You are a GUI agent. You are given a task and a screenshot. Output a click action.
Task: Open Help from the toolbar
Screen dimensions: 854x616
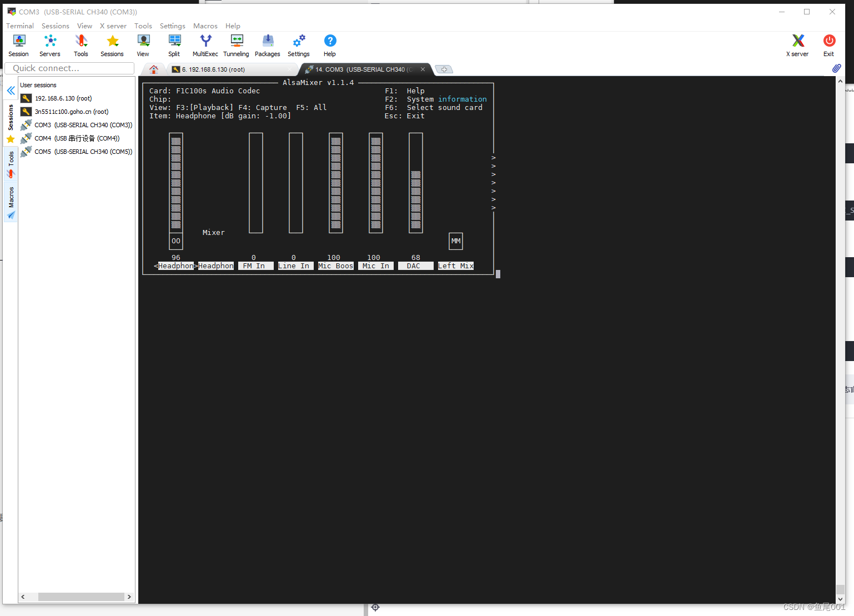coord(329,44)
